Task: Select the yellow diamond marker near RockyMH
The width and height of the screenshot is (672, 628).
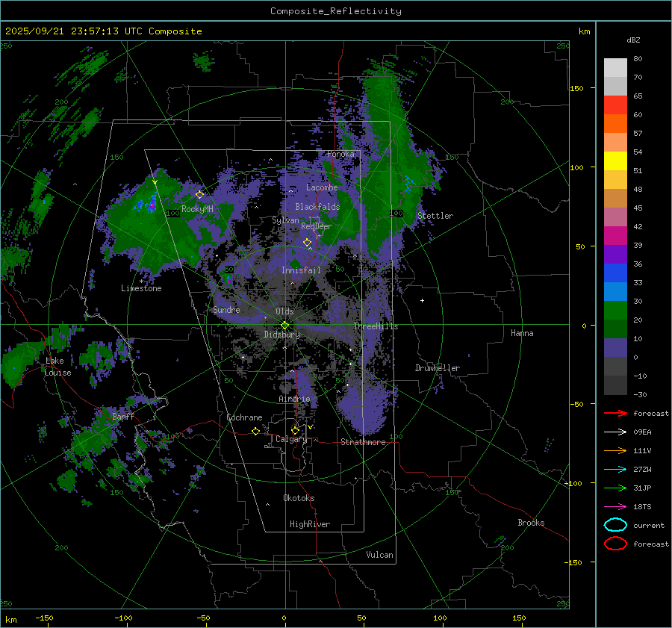Action: [x=199, y=194]
